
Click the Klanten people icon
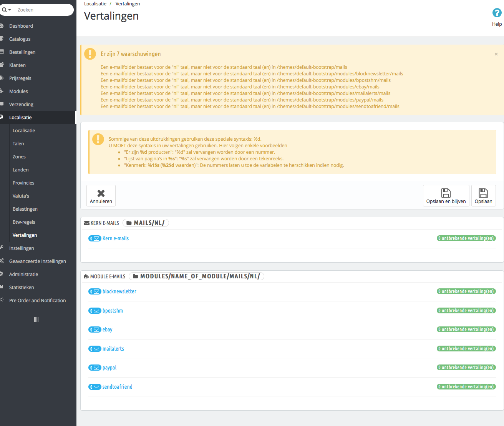click(2, 65)
